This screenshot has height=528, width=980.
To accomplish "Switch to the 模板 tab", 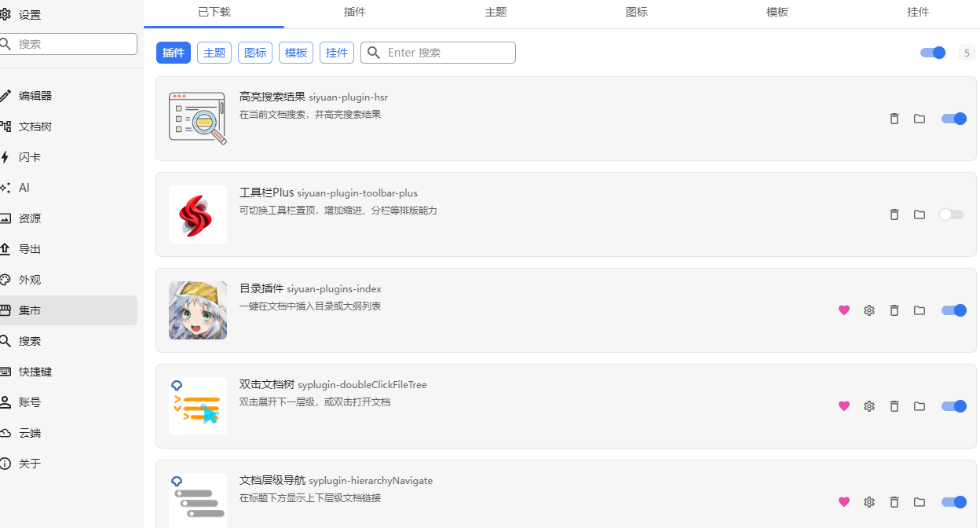I will [x=777, y=13].
